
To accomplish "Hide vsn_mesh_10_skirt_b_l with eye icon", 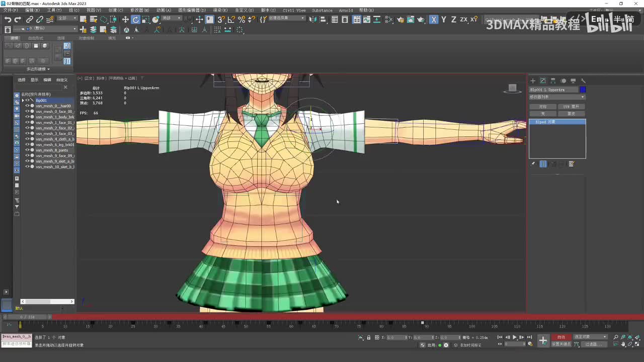I will [x=28, y=167].
